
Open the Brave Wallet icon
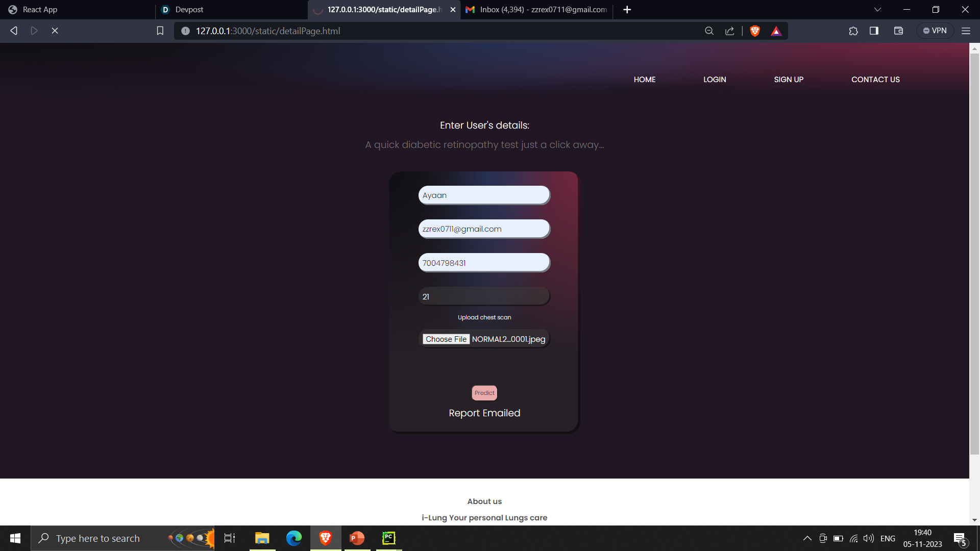pos(898,31)
